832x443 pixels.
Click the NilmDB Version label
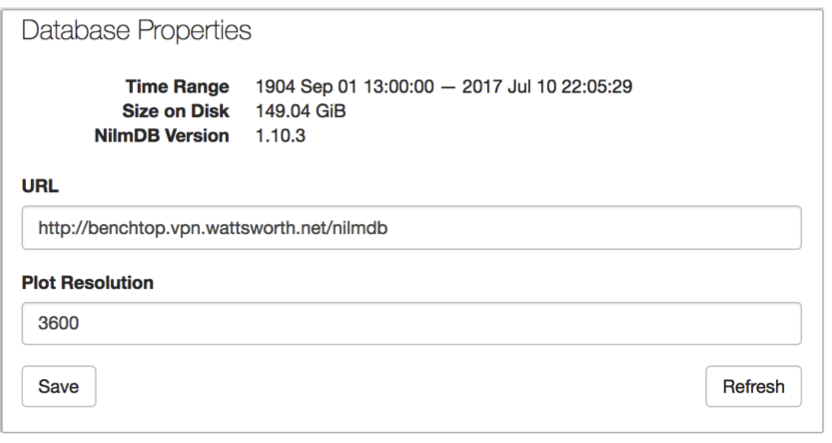tap(162, 136)
